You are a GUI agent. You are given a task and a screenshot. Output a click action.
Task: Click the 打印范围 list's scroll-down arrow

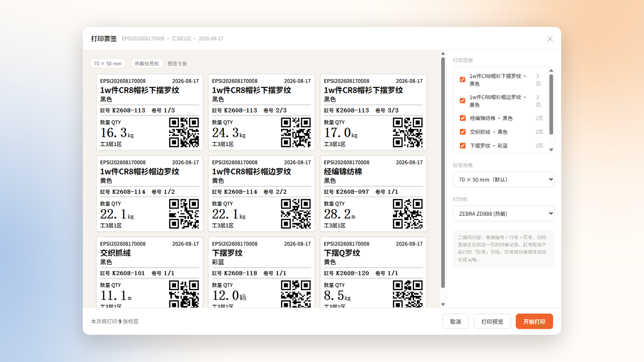[x=551, y=150]
